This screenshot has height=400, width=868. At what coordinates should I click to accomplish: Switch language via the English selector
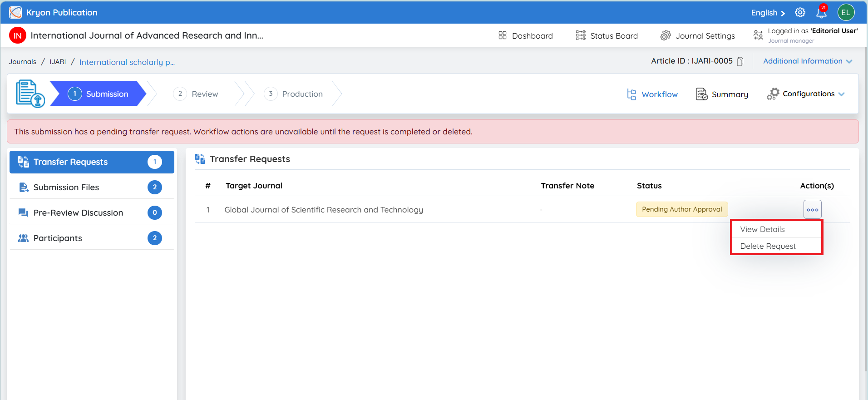[768, 13]
